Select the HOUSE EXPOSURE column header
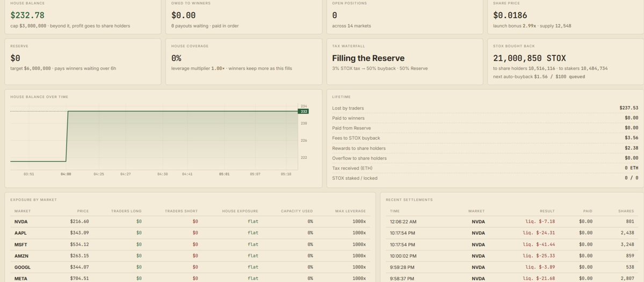 tap(240, 211)
